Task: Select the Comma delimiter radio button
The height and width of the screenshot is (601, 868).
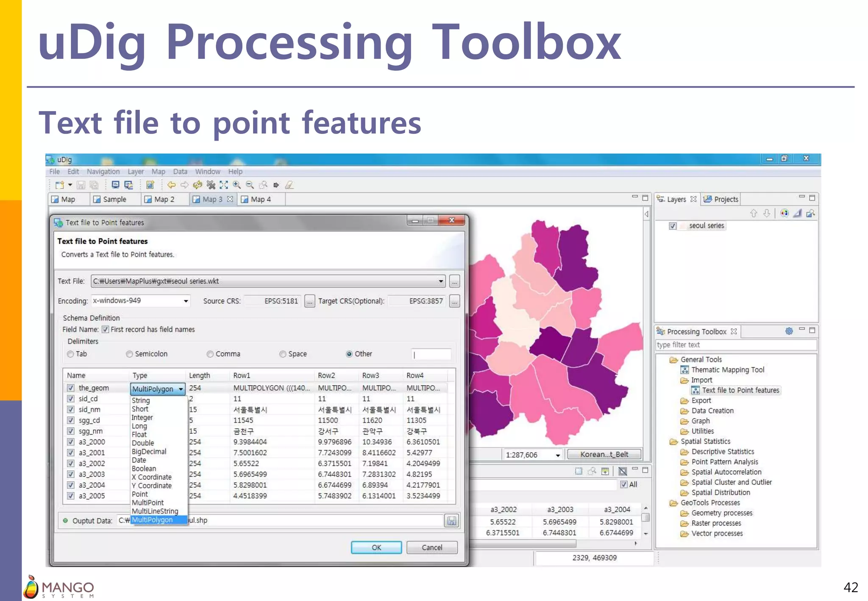Action: pyautogui.click(x=210, y=354)
